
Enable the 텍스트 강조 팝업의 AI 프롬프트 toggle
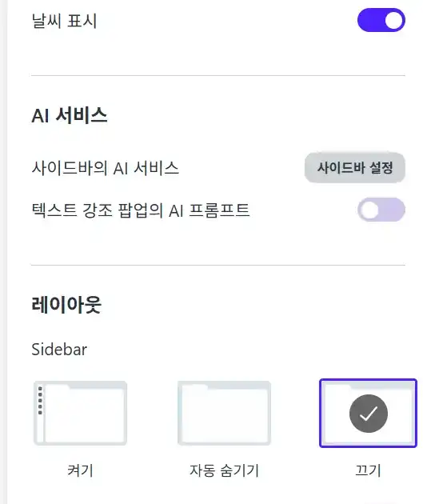click(x=381, y=210)
